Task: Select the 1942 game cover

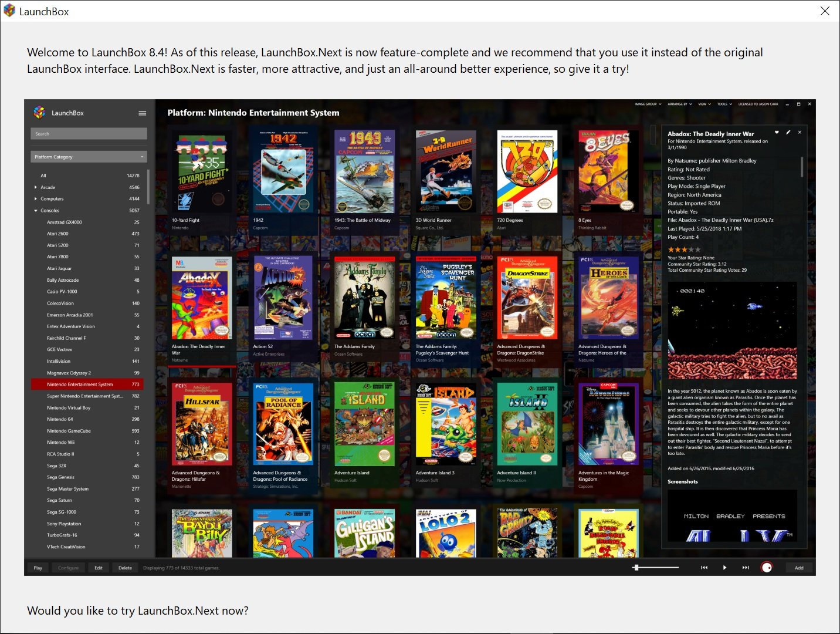Action: point(283,171)
